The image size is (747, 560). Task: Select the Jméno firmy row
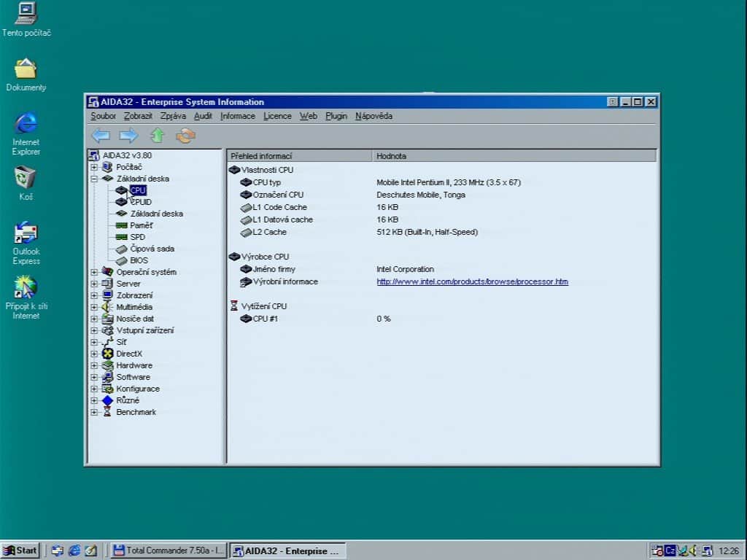(x=443, y=269)
